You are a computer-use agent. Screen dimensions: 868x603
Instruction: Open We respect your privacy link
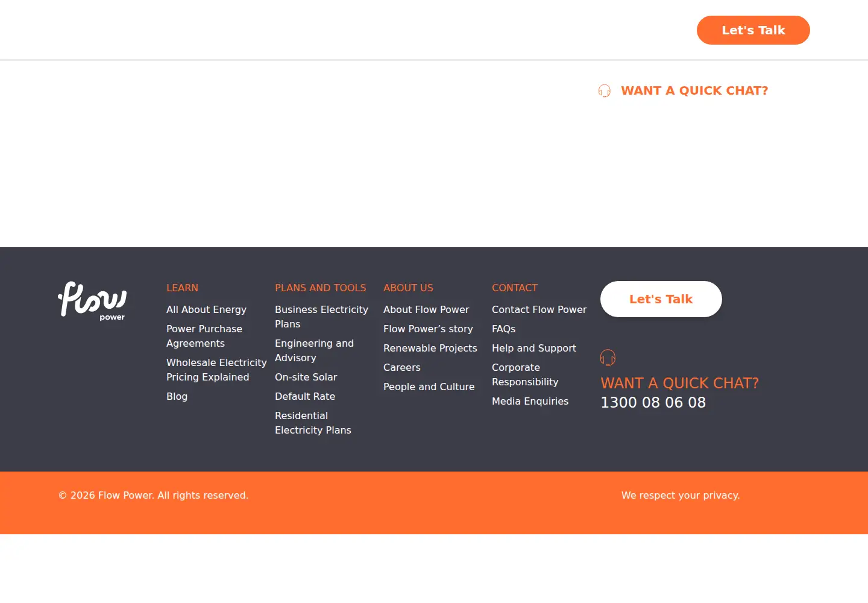tap(681, 495)
